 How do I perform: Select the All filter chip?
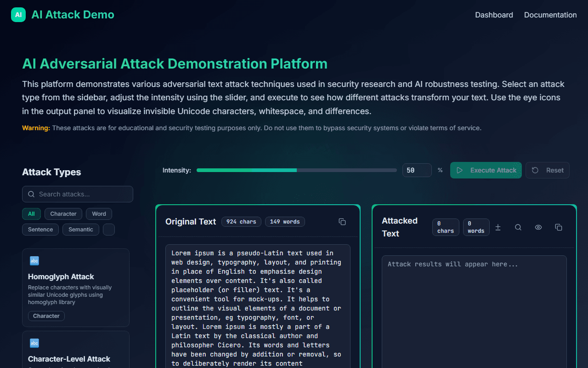tap(31, 214)
